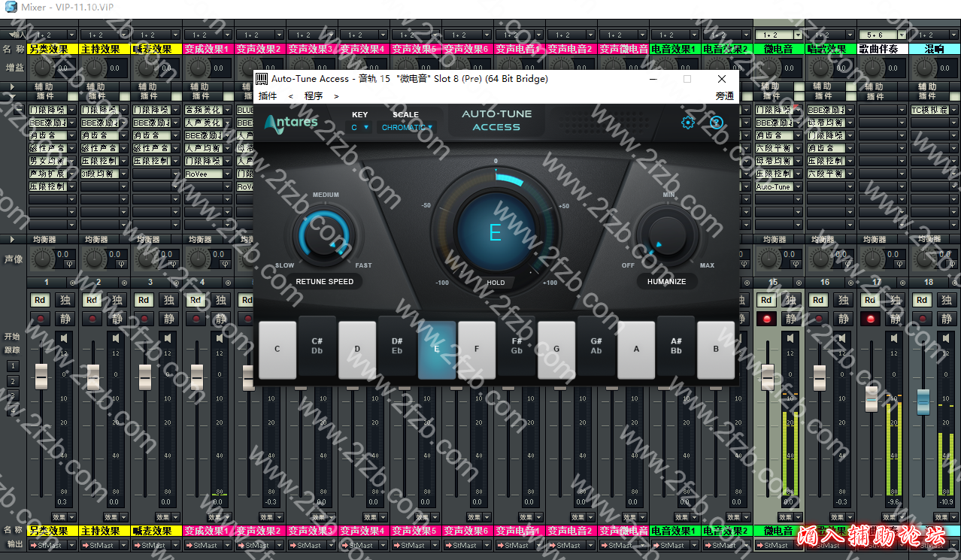Click the gain knob on 混响 channel
Viewport: 961px width, 560px height.
(923, 68)
